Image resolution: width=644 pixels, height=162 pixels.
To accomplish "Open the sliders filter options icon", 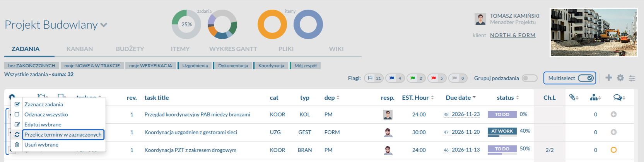I will pyautogui.click(x=632, y=78).
